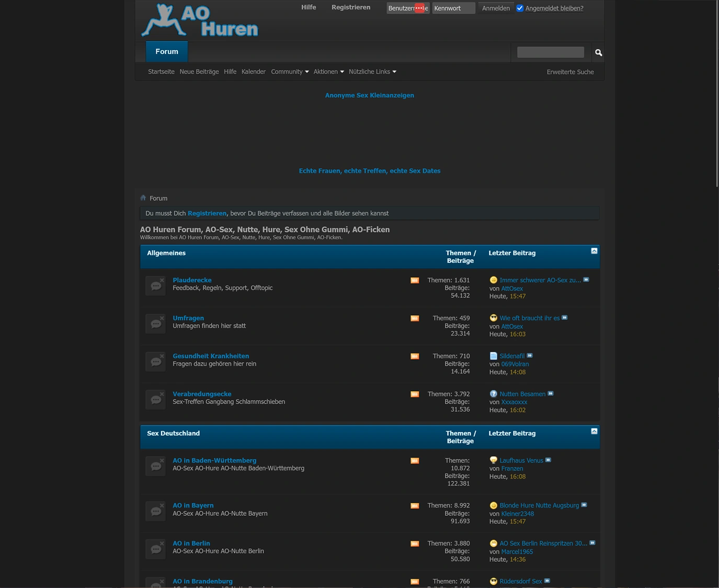Click the RSS icon in Verabredungsecke row
The image size is (719, 588).
coord(415,394)
